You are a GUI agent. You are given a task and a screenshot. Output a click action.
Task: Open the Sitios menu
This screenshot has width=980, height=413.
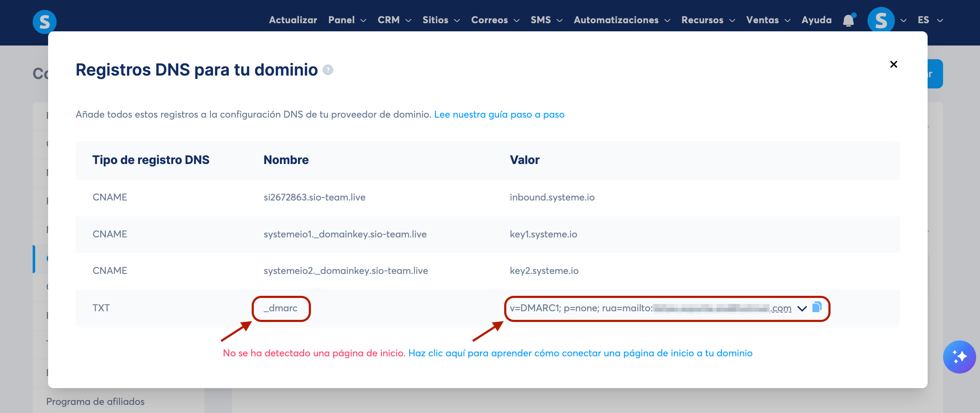(x=441, y=20)
